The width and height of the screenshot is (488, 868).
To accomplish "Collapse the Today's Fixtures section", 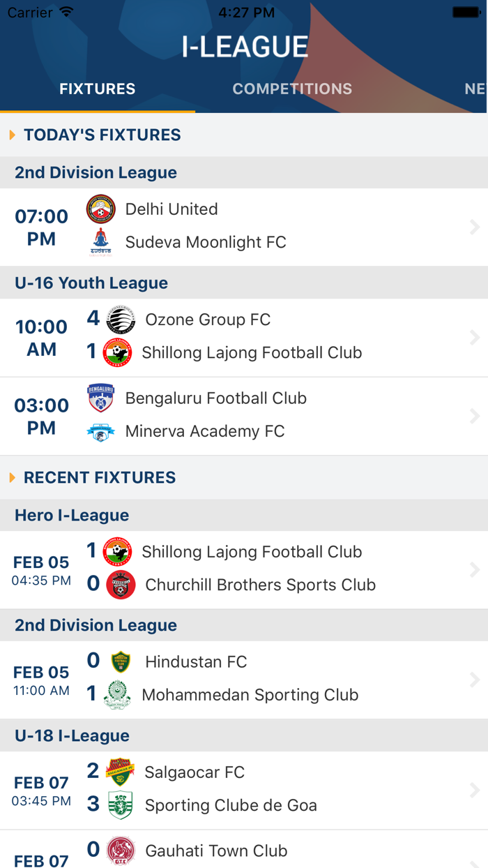I will (x=102, y=135).
